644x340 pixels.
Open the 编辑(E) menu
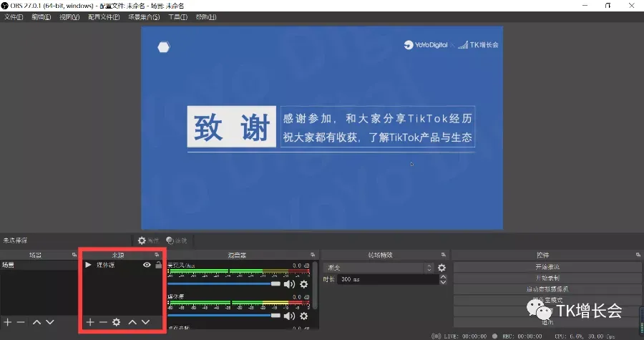coord(41,17)
